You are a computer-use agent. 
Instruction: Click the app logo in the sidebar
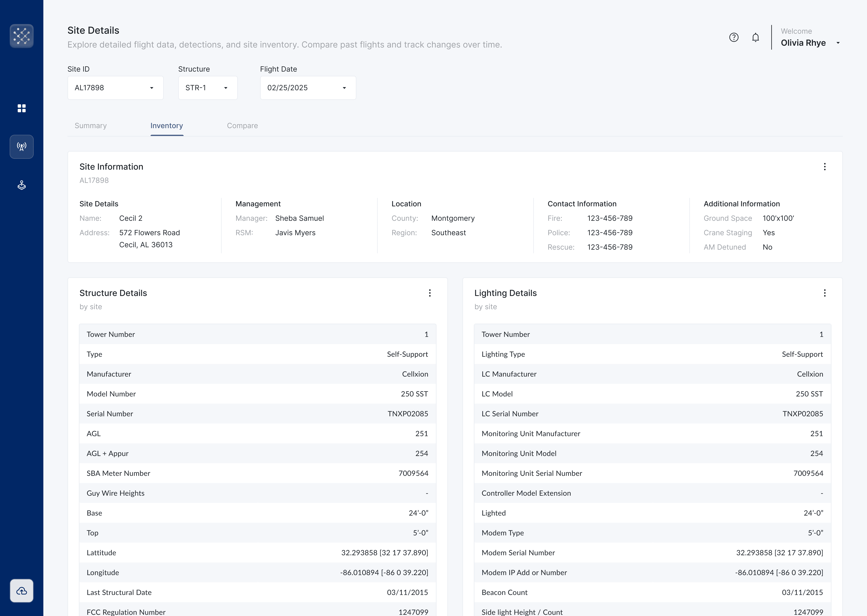click(22, 36)
